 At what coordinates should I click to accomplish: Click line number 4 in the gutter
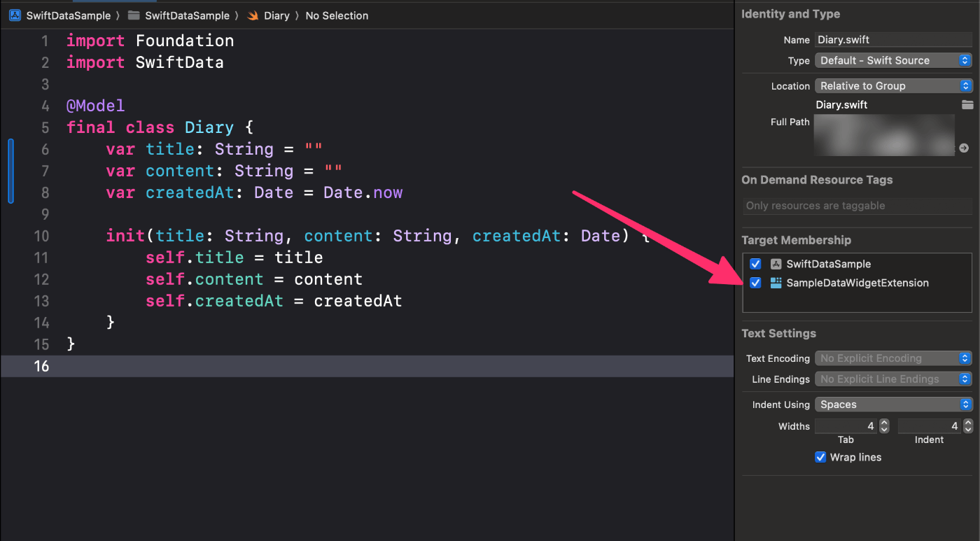pos(45,106)
